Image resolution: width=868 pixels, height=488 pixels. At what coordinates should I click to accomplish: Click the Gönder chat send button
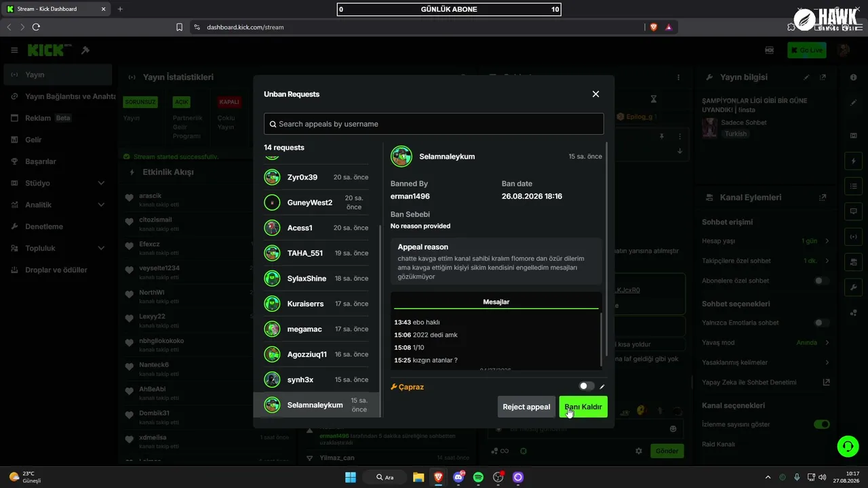(667, 451)
